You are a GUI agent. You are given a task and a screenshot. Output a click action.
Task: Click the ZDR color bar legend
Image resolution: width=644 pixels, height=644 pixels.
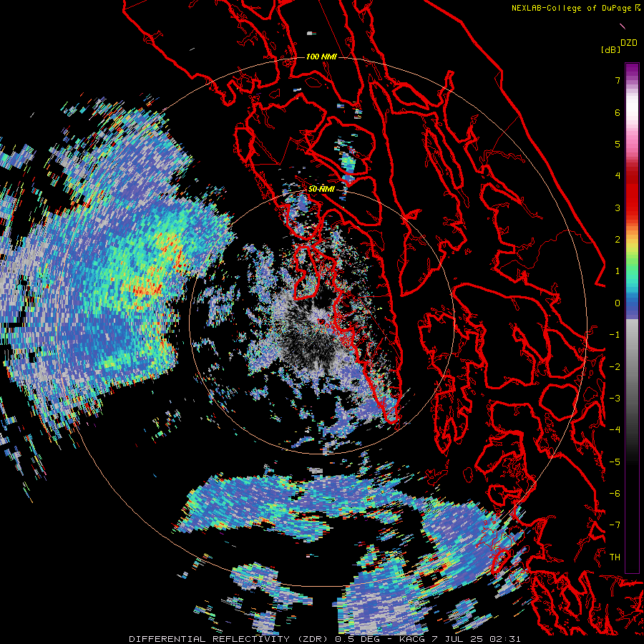[x=632, y=318]
